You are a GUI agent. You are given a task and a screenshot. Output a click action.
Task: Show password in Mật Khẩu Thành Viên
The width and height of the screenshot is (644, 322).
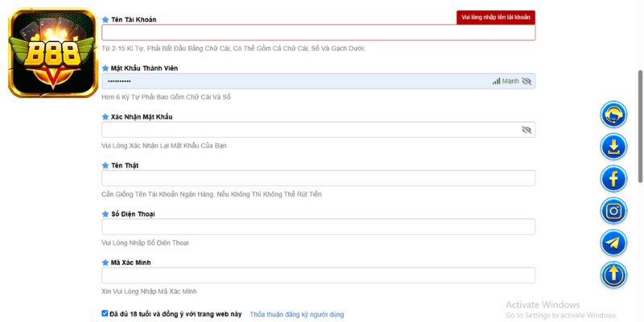(x=526, y=81)
